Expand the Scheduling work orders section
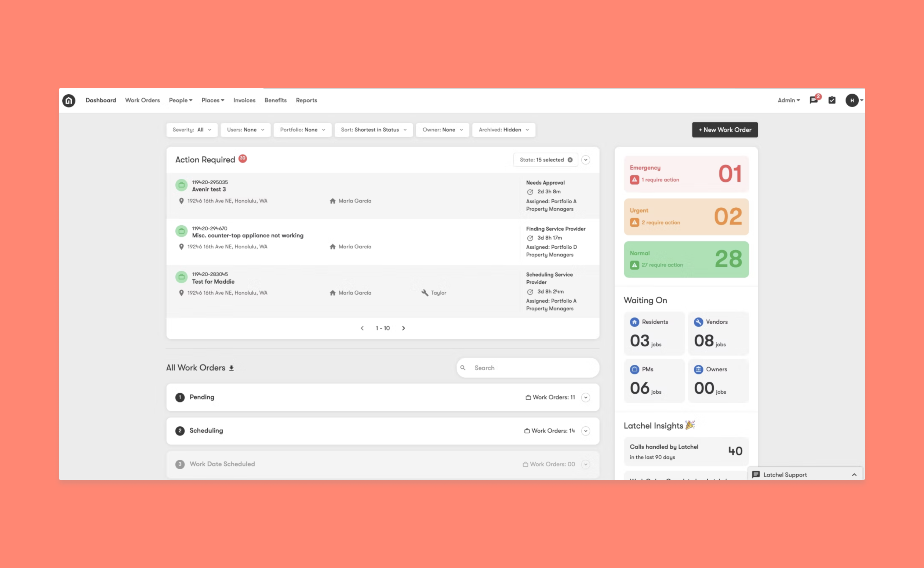924x568 pixels. [x=585, y=431]
